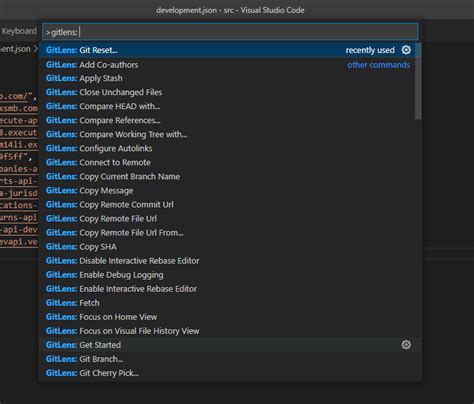Image resolution: width=474 pixels, height=404 pixels.
Task: Run GitLens: Copy Remote Commit Url
Action: [x=227, y=204]
